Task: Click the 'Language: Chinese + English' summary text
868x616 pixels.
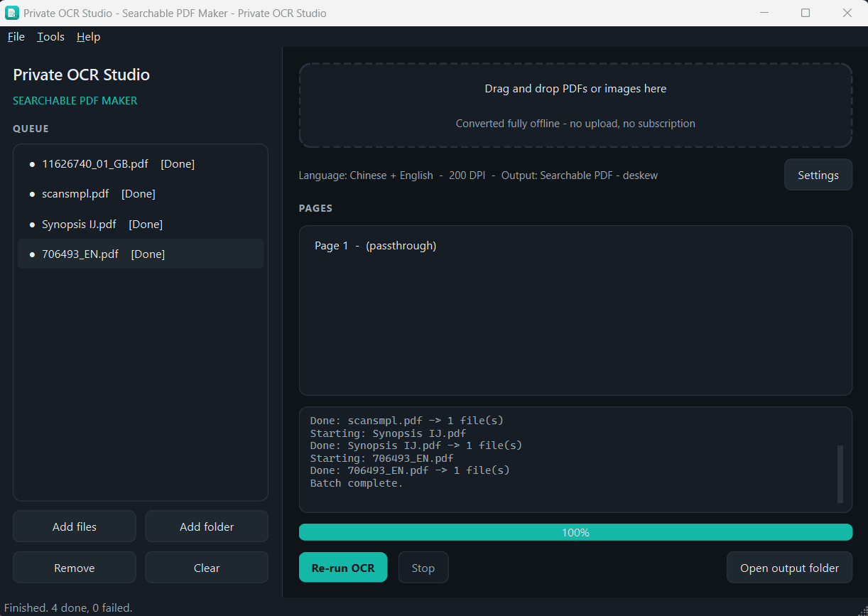Action: coord(366,175)
